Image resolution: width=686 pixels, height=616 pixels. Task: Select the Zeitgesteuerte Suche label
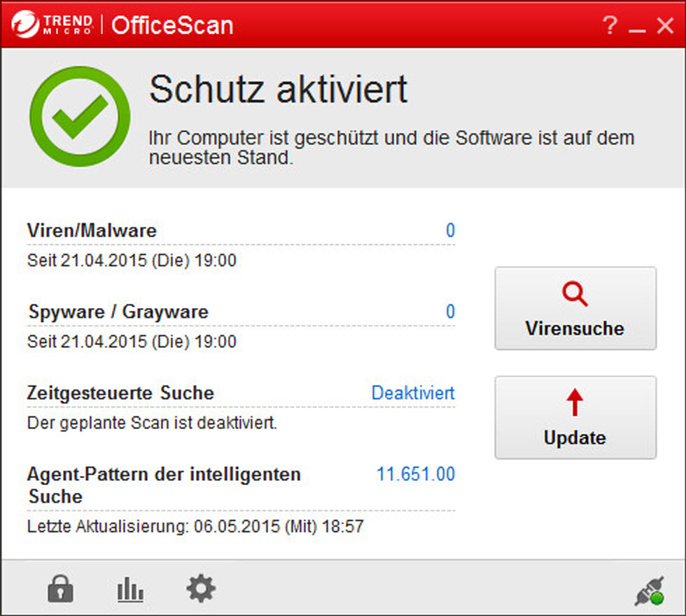(120, 393)
